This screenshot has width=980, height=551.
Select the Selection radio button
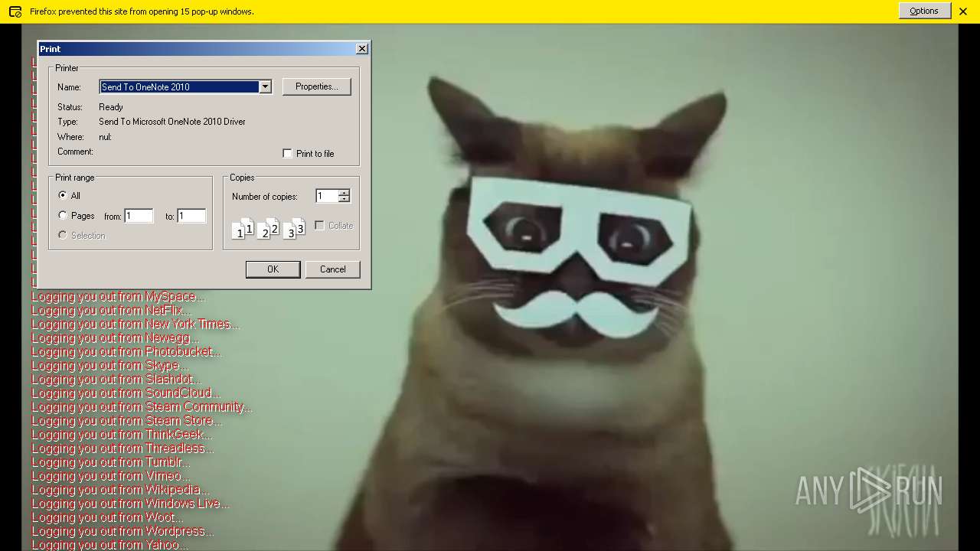(63, 235)
